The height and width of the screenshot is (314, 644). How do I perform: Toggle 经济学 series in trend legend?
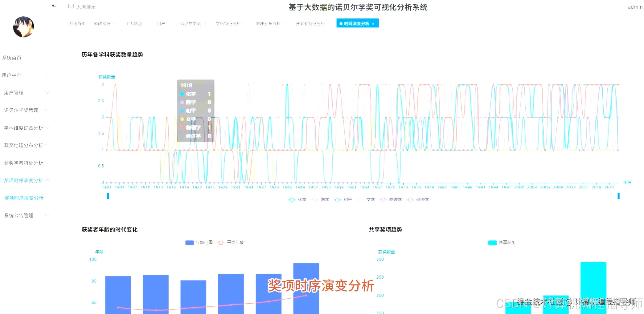pyautogui.click(x=417, y=199)
